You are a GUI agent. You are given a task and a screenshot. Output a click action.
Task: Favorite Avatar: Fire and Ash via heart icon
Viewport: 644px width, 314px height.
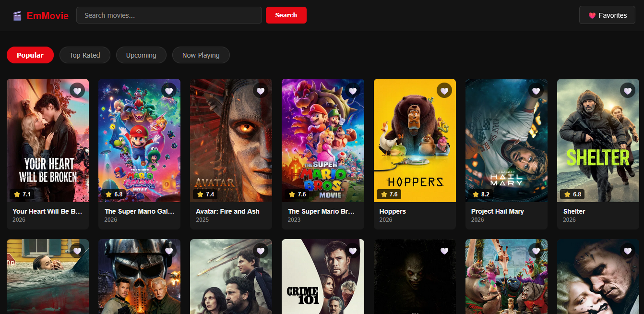tap(261, 90)
